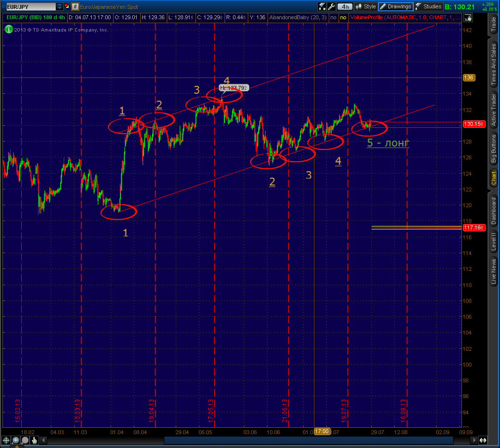Open the Times And Sales tab
Screen dimensions: 500x448
coord(494,64)
